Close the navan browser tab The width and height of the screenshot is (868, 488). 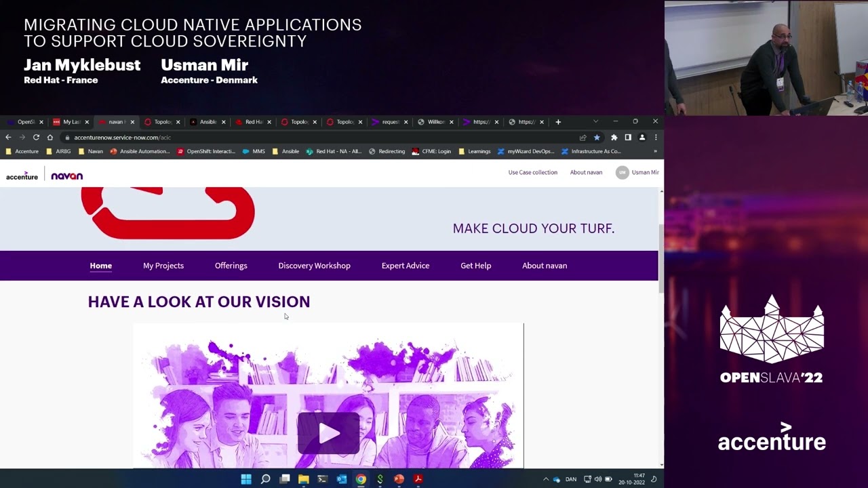pyautogui.click(x=132, y=122)
